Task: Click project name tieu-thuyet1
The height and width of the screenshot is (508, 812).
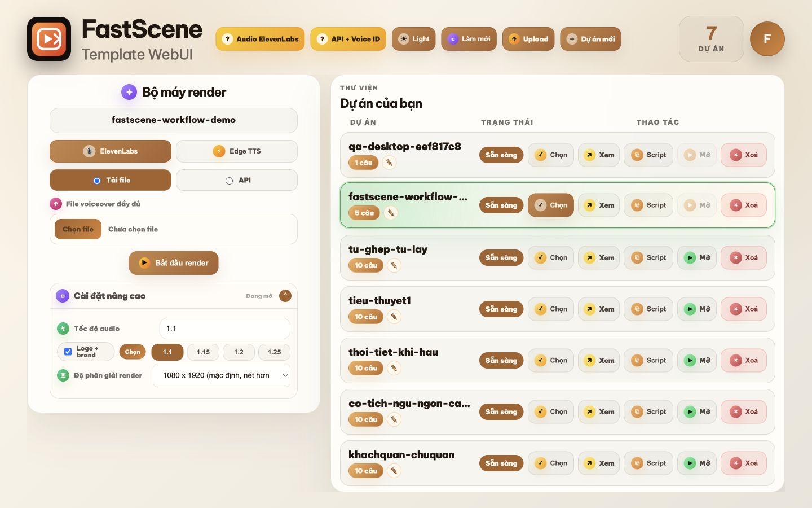Action: click(379, 301)
